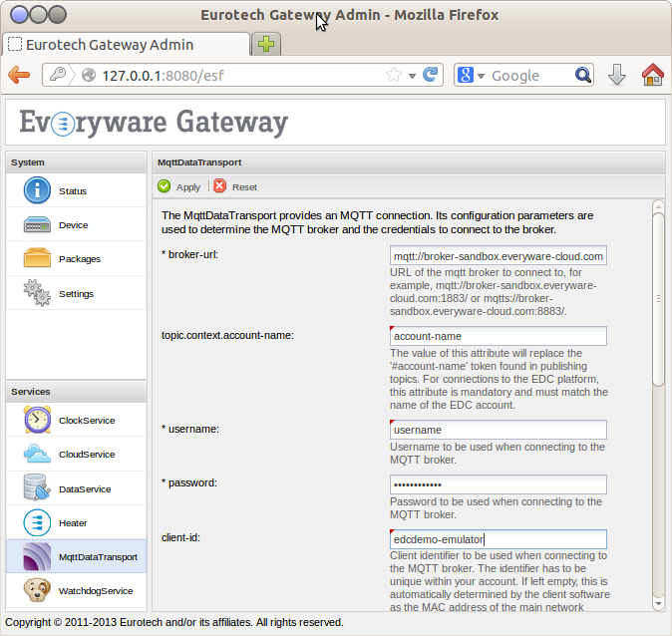The height and width of the screenshot is (636, 672).
Task: Click the red Reset cross icon
Action: click(x=219, y=186)
